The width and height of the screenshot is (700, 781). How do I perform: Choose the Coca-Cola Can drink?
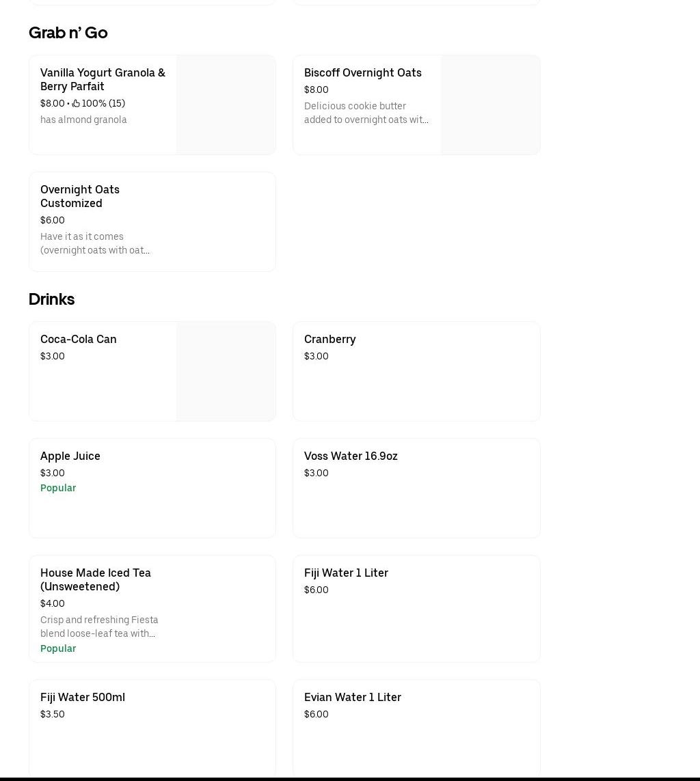coord(79,339)
